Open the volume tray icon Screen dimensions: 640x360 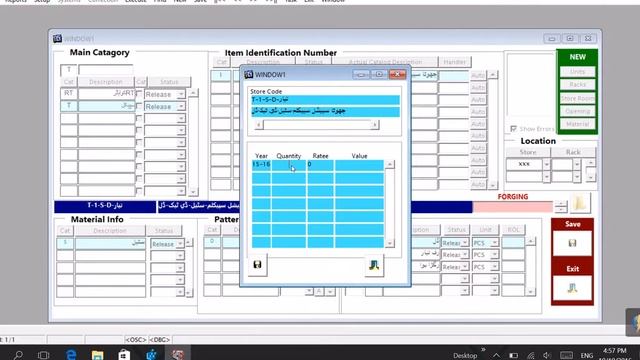547,356
